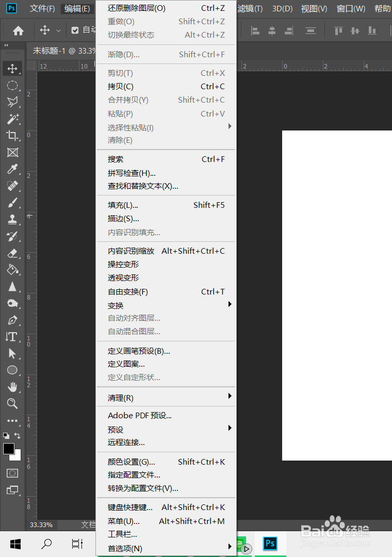The height and width of the screenshot is (557, 392).
Task: Open the 3D(D) menu
Action: pos(283,9)
